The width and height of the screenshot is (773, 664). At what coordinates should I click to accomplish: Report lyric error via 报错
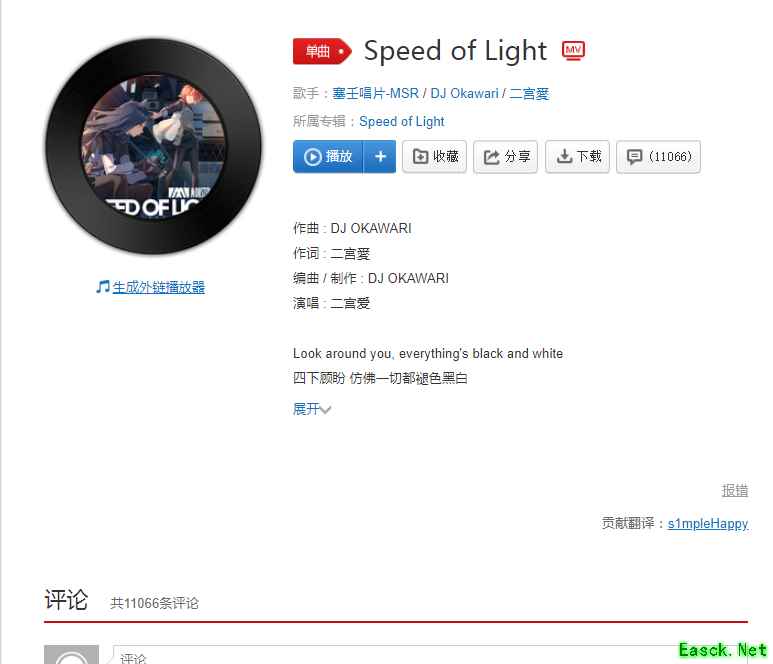pos(735,490)
